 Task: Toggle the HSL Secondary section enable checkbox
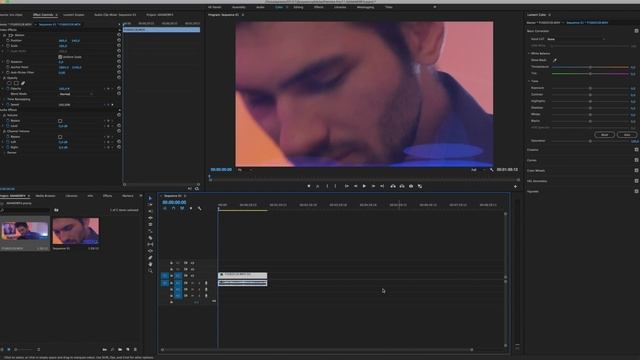pyautogui.click(x=636, y=181)
